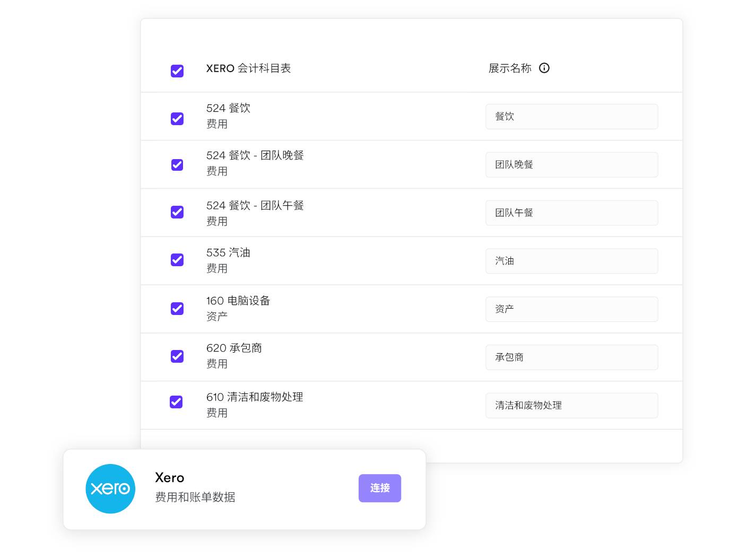Toggle the 160 电脑设备 checkbox
Screen dimensions: 731x560
(177, 309)
